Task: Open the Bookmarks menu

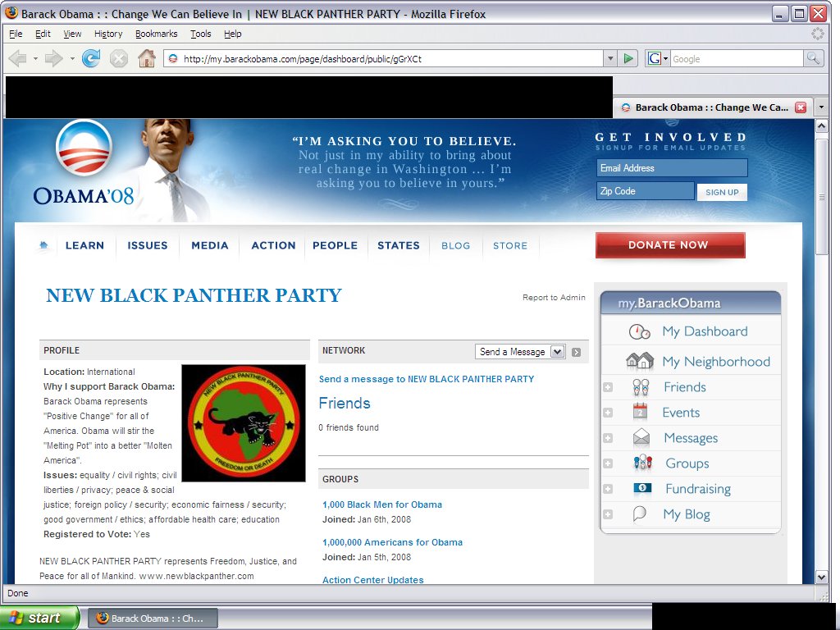Action: (x=156, y=34)
